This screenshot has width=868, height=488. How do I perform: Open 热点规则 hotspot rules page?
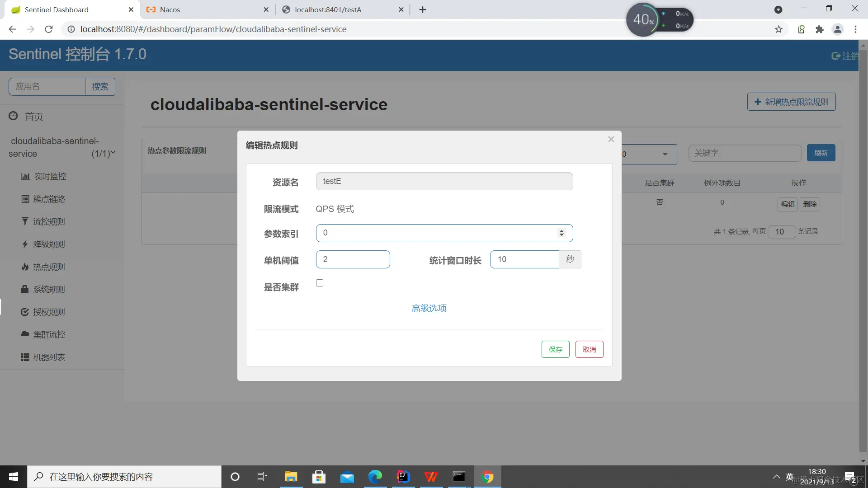coord(49,267)
